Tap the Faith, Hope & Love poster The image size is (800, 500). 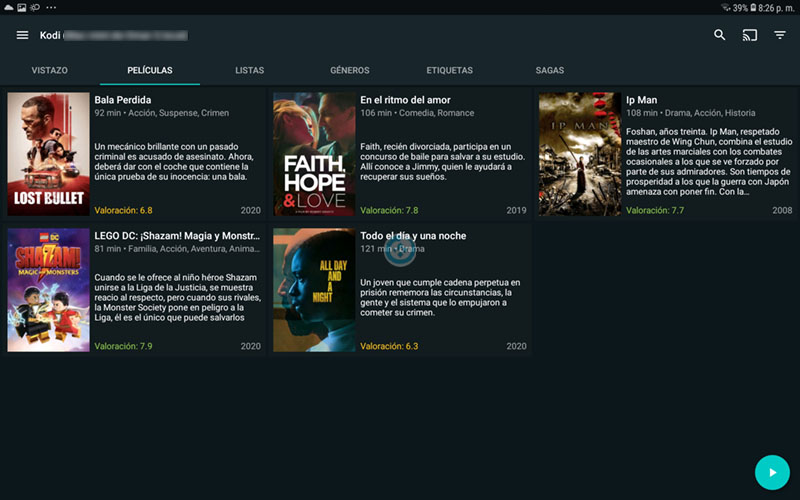314,154
